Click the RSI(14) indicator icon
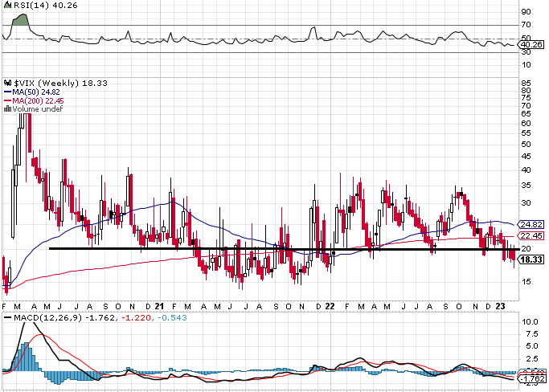549x392 pixels. pyautogui.click(x=7, y=6)
